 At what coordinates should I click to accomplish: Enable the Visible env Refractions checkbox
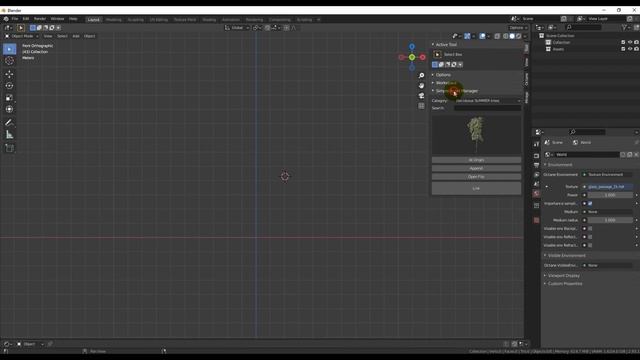[590, 245]
